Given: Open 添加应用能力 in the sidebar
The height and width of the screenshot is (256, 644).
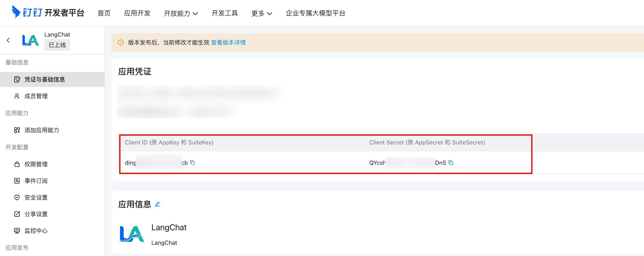Looking at the screenshot, I should 41,130.
